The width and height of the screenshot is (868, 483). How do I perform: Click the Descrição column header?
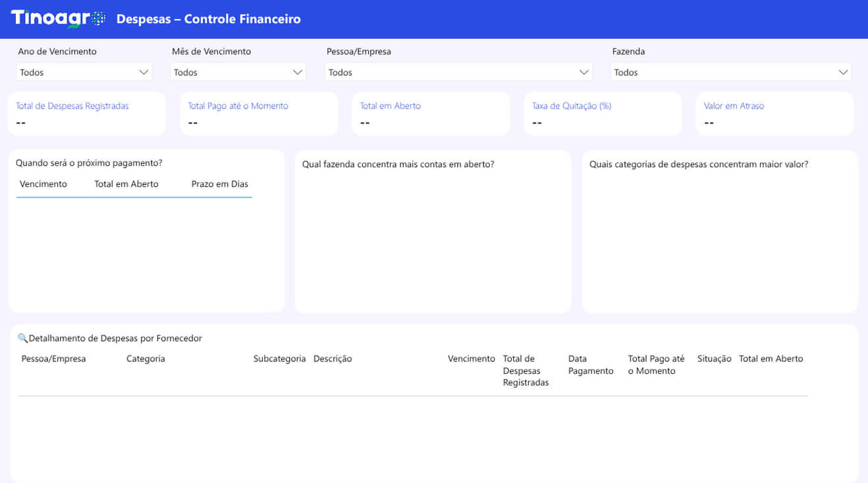[333, 359]
